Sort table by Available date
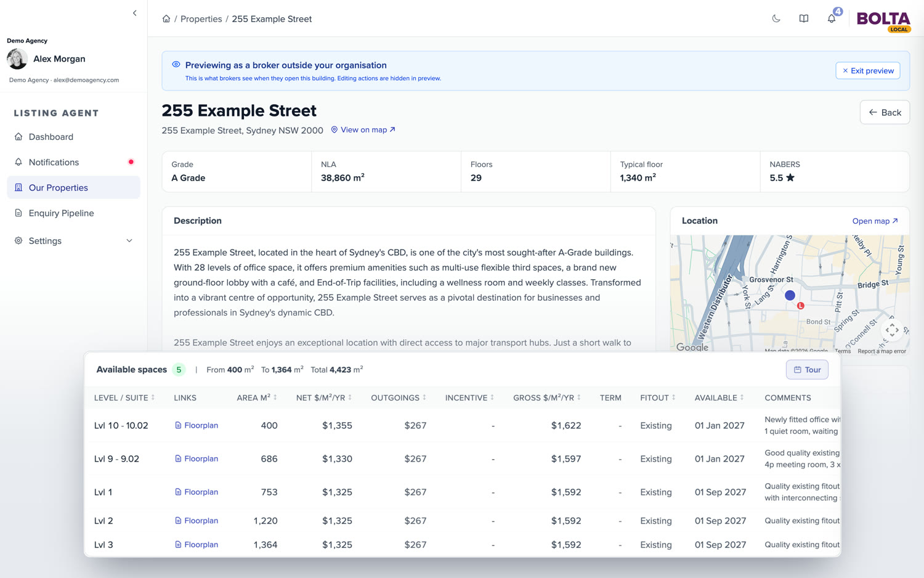 pyautogui.click(x=719, y=398)
